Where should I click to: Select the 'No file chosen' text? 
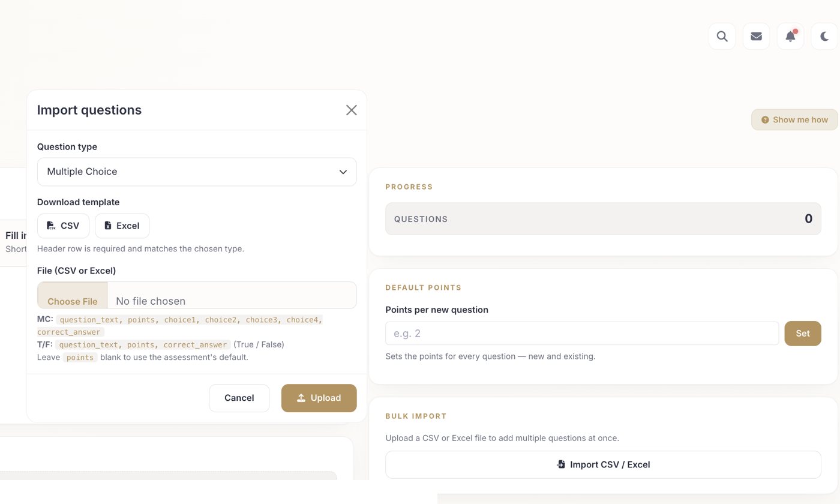point(151,301)
